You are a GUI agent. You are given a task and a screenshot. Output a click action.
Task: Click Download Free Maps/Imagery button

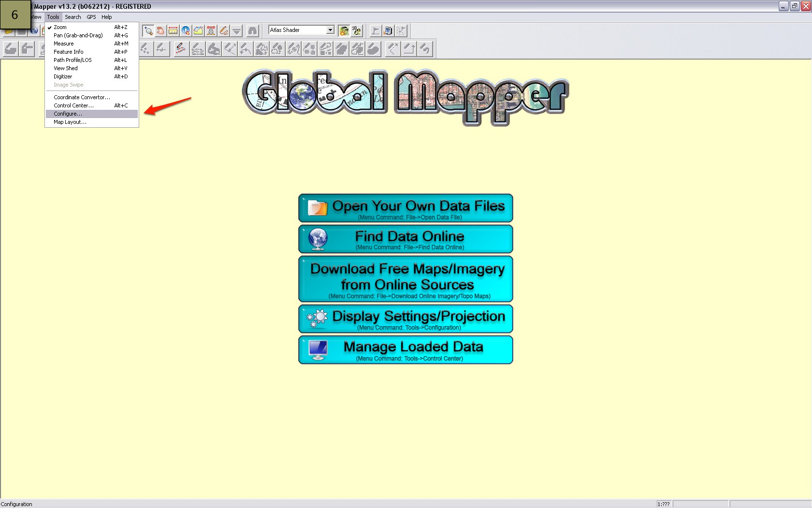[x=406, y=279]
